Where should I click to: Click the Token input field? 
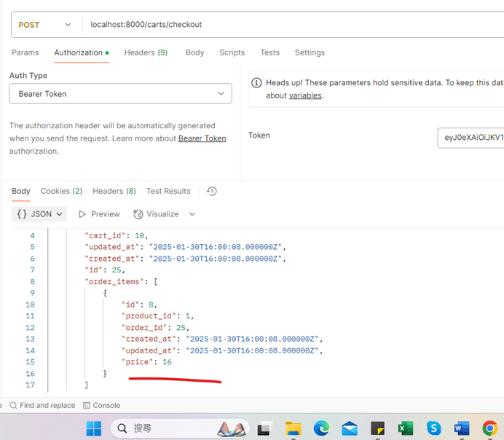pos(470,138)
